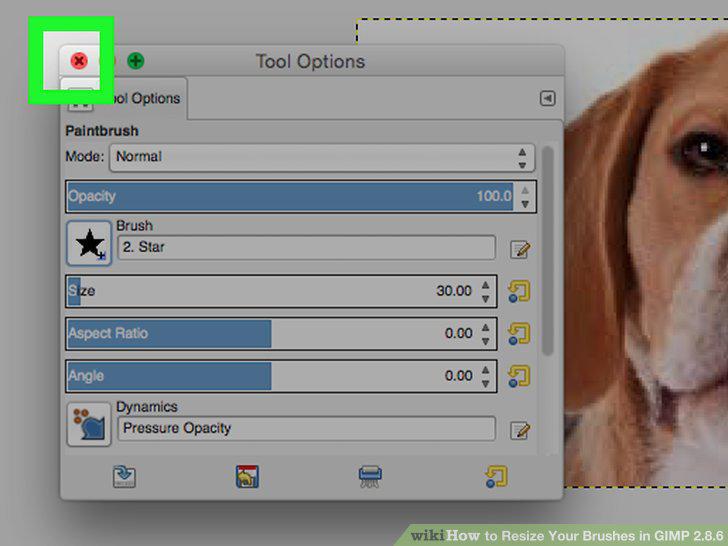The height and width of the screenshot is (546, 728).
Task: Click the Tool Options panel vertical scrollbar
Action: point(548,251)
